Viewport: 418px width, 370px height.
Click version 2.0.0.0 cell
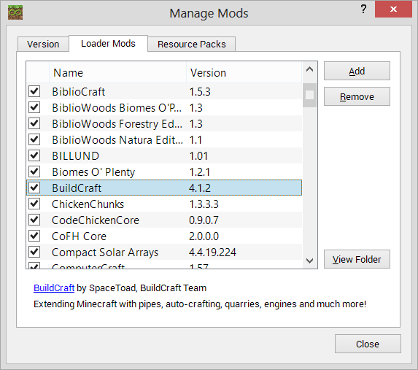pyautogui.click(x=204, y=236)
